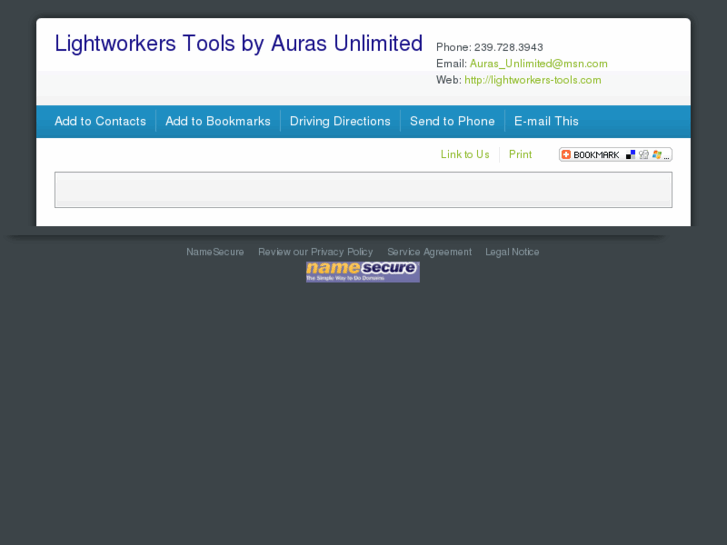Click the Digg icon in Bookmark widget
Screen dimensions: 727x545
[644, 154]
